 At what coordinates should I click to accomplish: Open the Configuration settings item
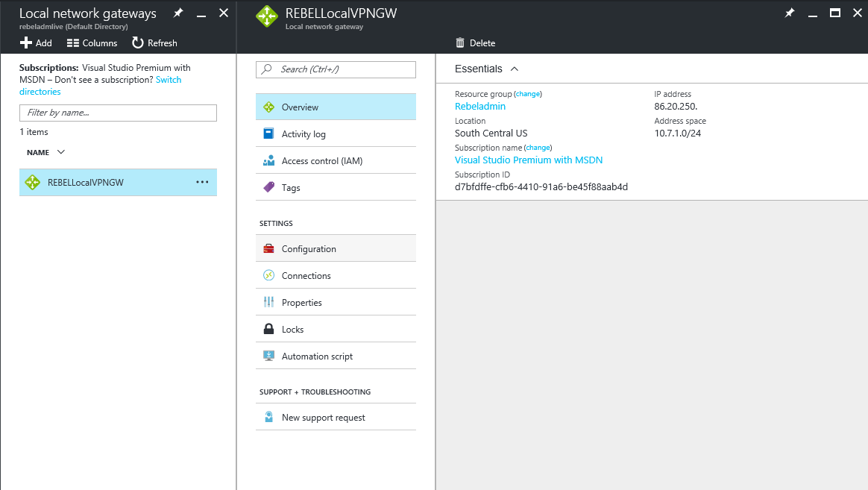[336, 248]
